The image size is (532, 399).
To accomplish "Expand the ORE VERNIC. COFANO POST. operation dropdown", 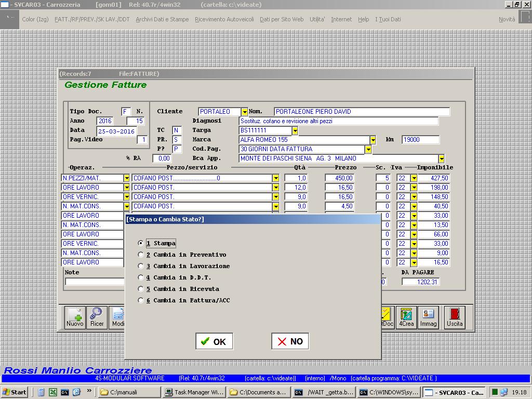I will (x=127, y=197).
